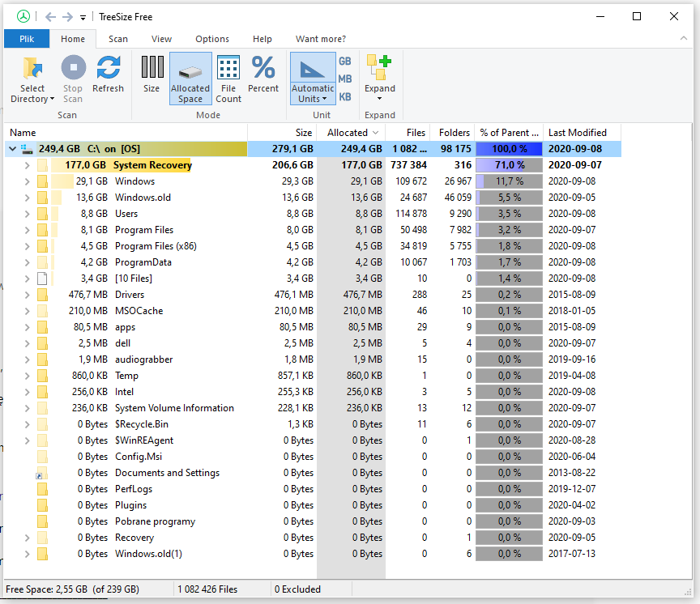The image size is (700, 604).
Task: Click the 1 082 426 Files status entry
Action: [207, 589]
